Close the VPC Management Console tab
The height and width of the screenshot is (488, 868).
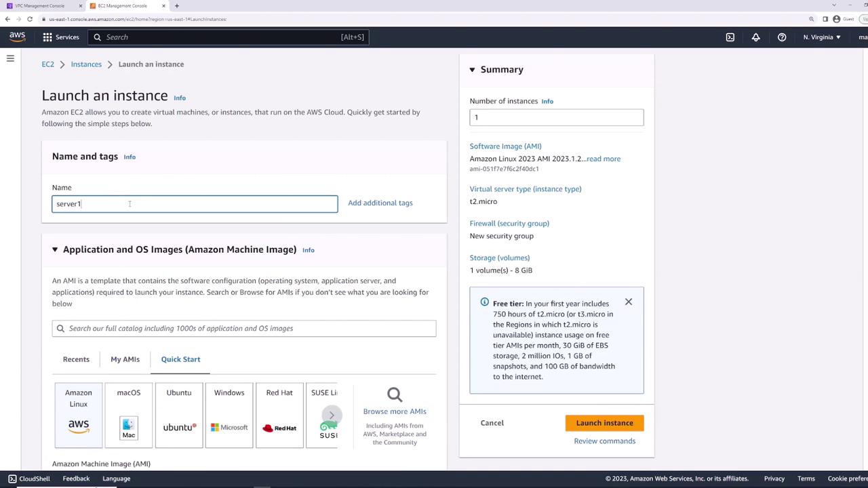[x=80, y=6]
